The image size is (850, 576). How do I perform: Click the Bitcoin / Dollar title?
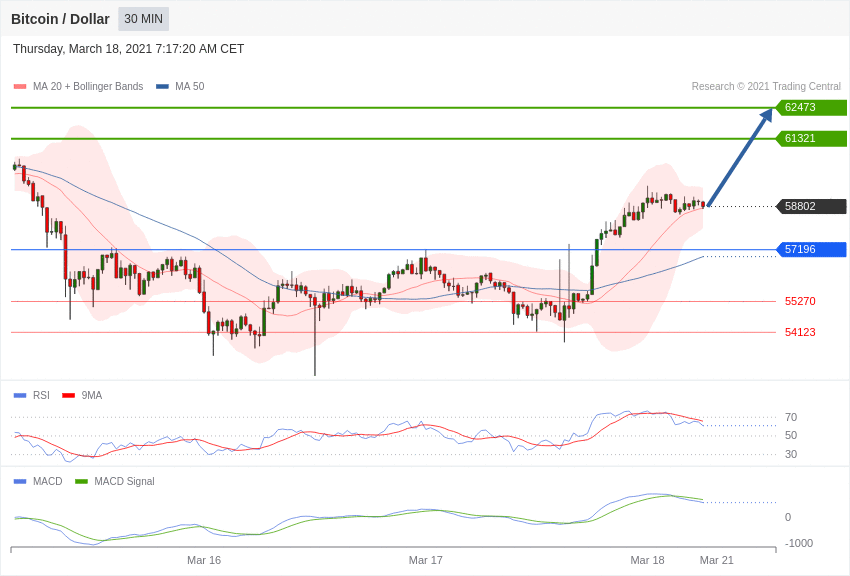[x=60, y=19]
